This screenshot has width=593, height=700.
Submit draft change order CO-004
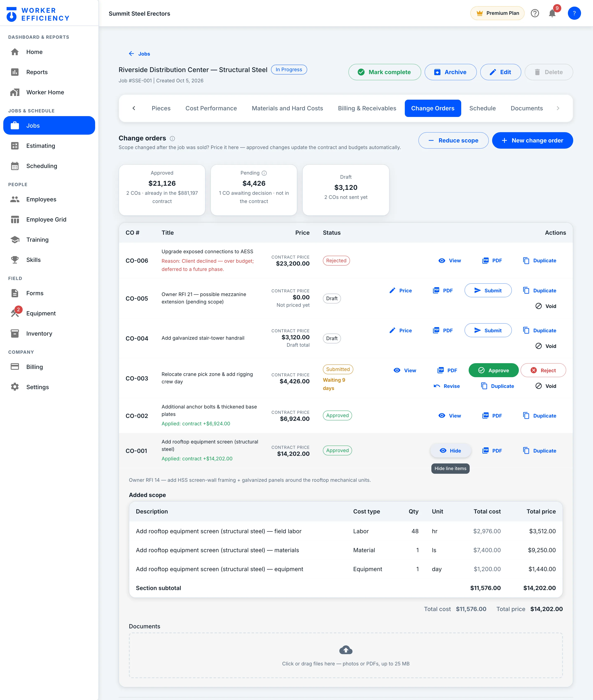click(488, 330)
